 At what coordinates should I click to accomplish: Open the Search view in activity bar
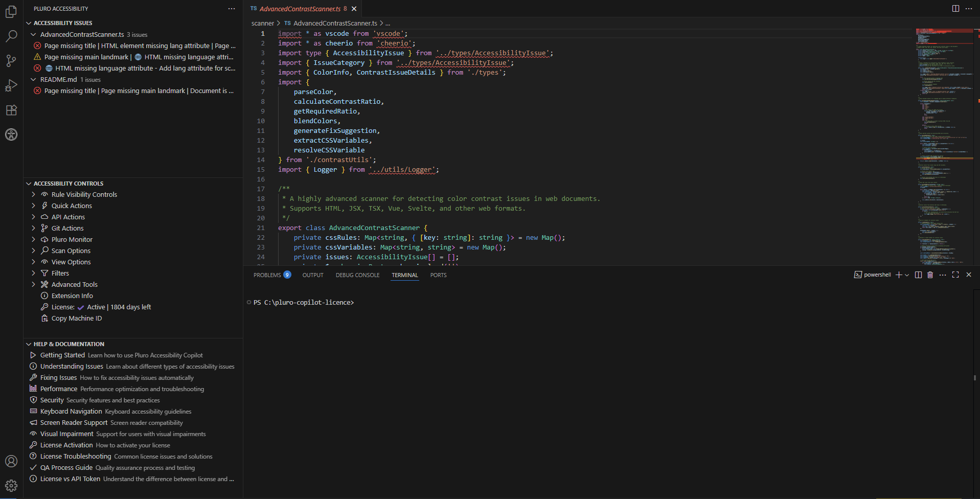coord(11,36)
